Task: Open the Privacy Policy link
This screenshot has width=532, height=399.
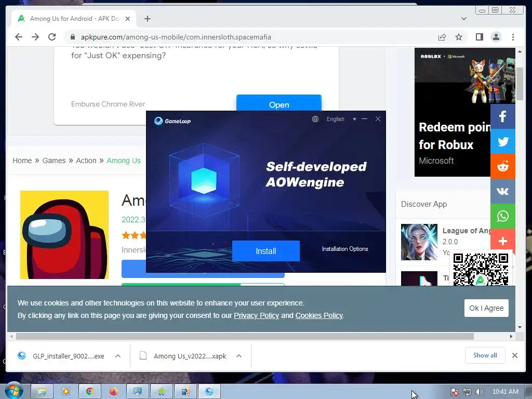Action: click(256, 315)
